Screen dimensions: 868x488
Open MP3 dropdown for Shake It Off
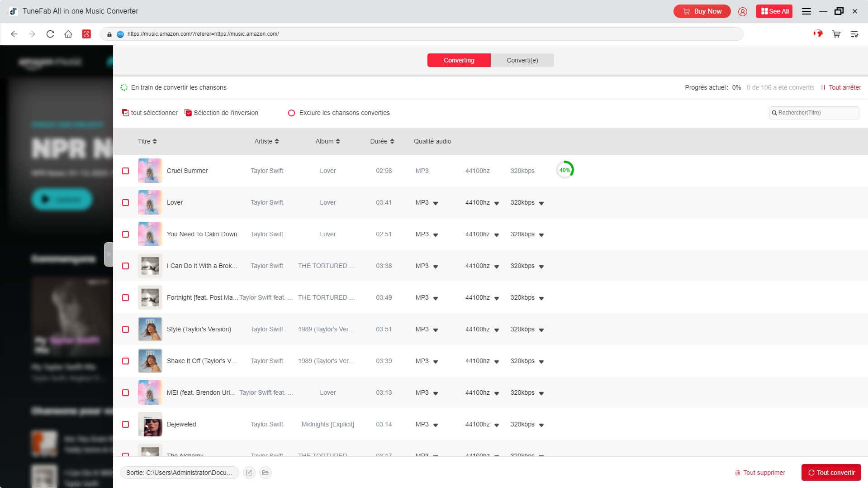pos(436,362)
